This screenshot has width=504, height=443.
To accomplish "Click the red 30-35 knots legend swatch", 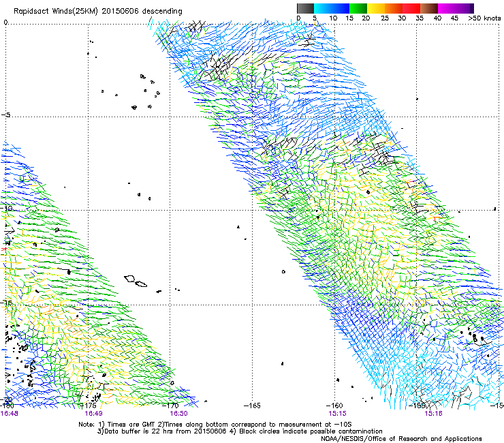I will (411, 8).
